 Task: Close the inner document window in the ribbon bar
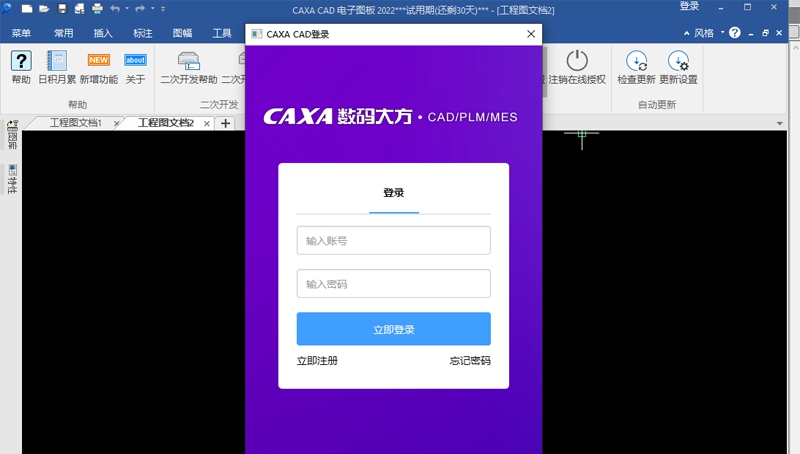[779, 33]
